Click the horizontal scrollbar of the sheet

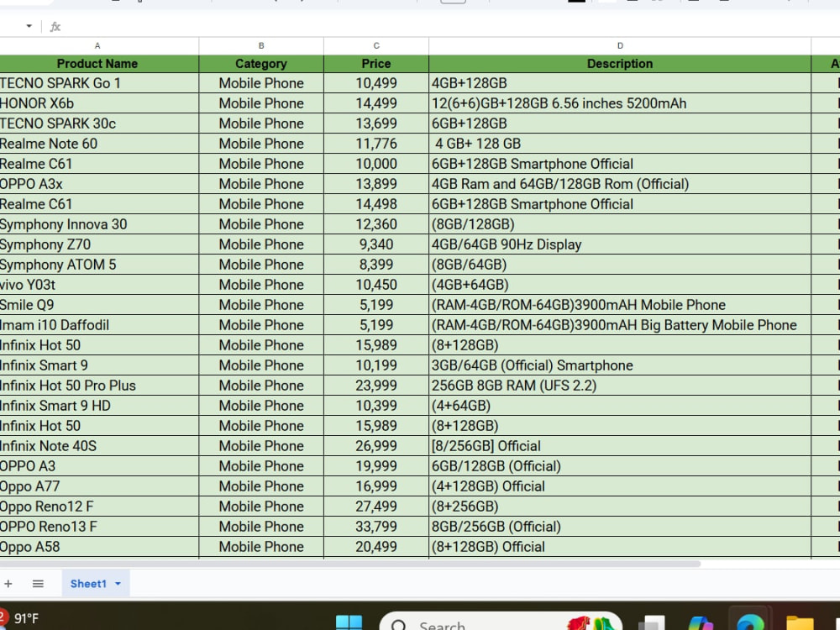pyautogui.click(x=350, y=564)
